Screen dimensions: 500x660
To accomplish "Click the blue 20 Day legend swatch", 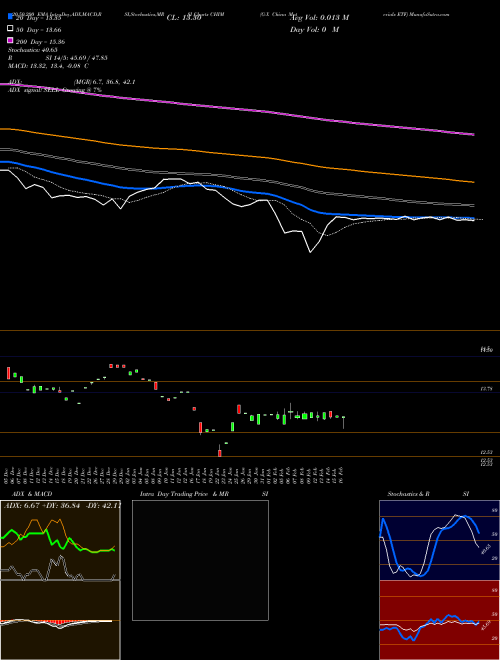I will [x=10, y=17].
